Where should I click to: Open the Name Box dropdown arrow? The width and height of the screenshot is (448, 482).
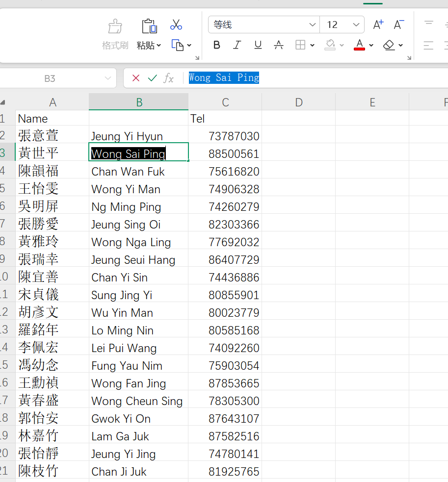tap(107, 78)
